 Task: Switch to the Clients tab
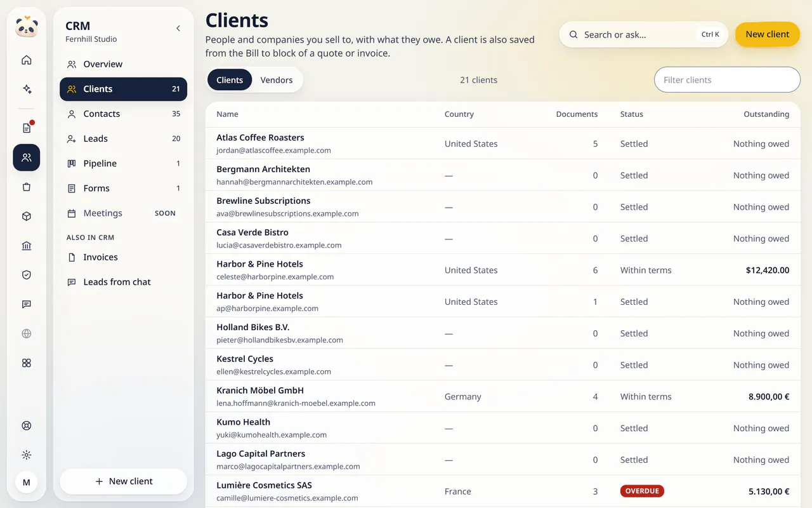[x=230, y=80]
